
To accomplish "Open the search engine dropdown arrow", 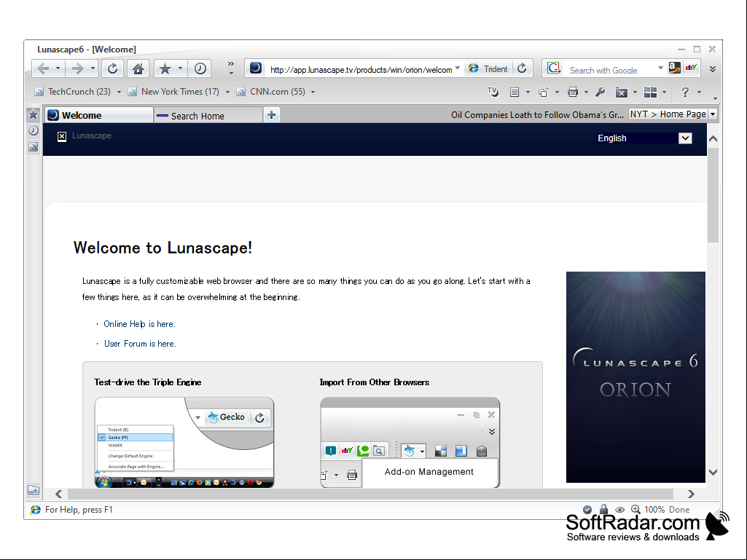I will (660, 68).
